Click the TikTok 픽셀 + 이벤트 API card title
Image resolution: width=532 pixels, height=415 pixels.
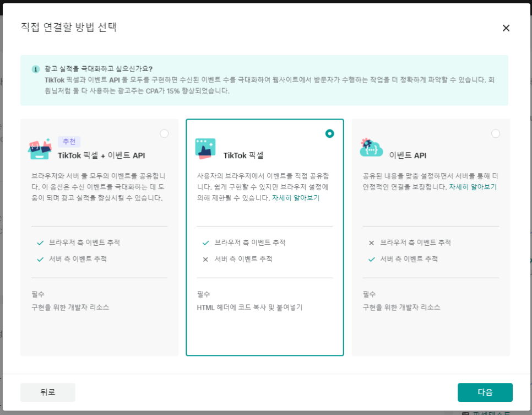pyautogui.click(x=101, y=155)
